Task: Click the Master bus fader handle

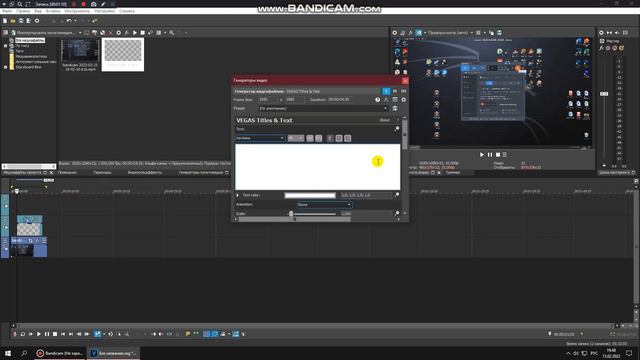Action: click(604, 94)
